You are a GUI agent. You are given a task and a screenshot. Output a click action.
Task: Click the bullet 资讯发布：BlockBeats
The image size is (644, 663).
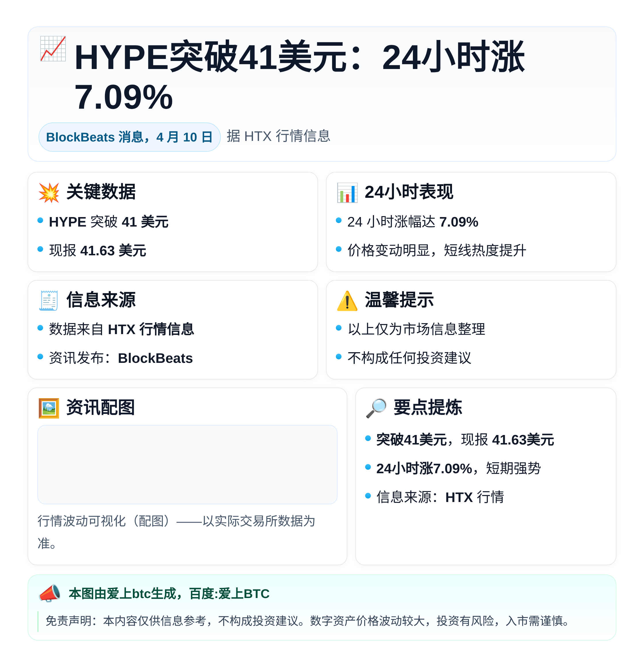121,358
